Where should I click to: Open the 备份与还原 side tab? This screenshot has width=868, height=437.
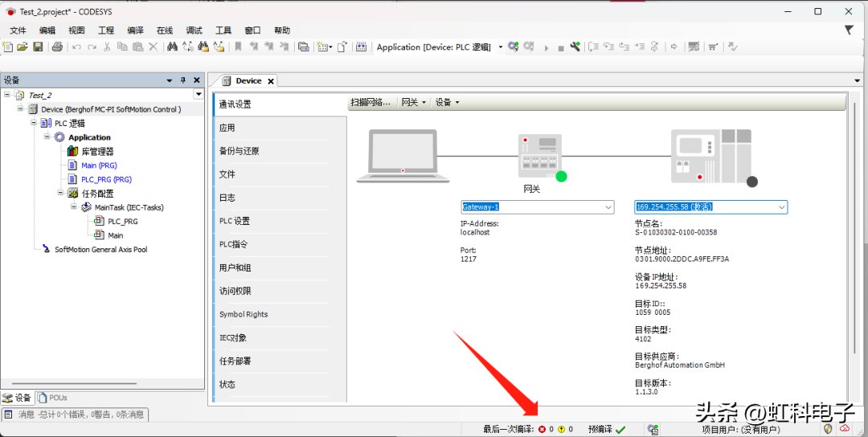(x=280, y=151)
